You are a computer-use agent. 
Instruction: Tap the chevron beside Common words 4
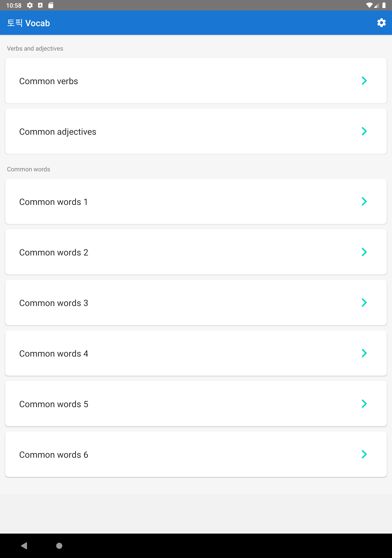tap(364, 353)
